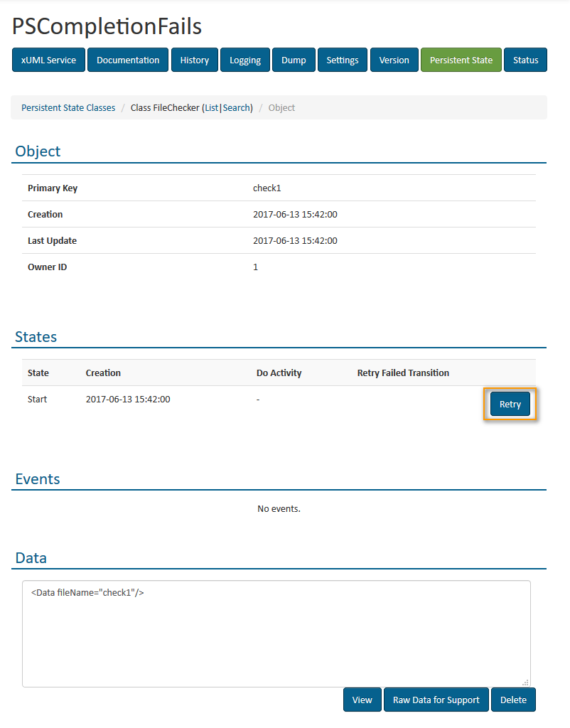This screenshot has height=728, width=570.
Task: Click the View button under Data
Action: tap(362, 700)
